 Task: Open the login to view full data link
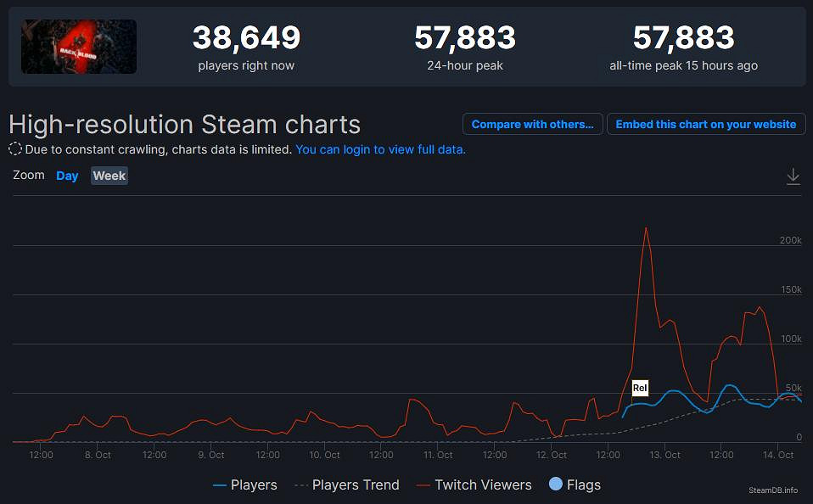click(380, 149)
